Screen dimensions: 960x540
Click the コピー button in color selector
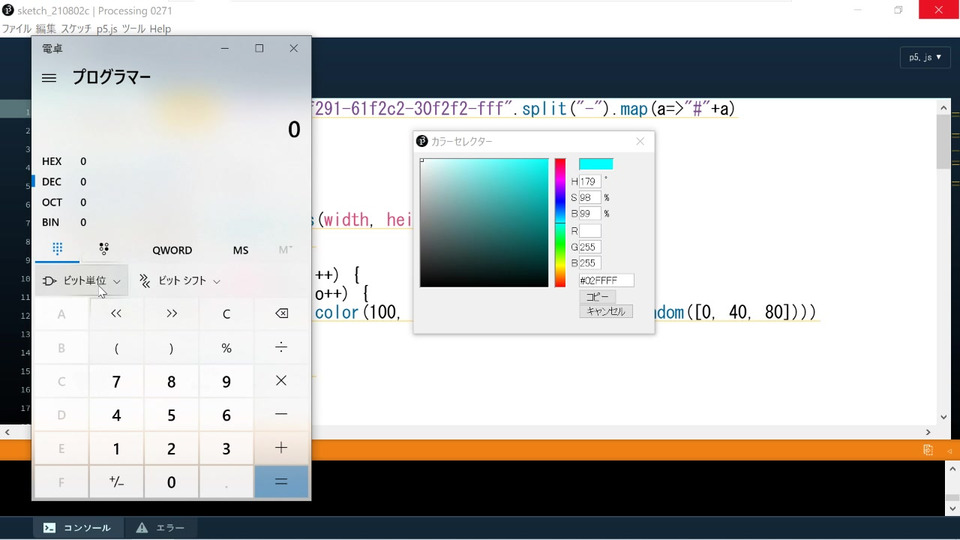click(597, 296)
